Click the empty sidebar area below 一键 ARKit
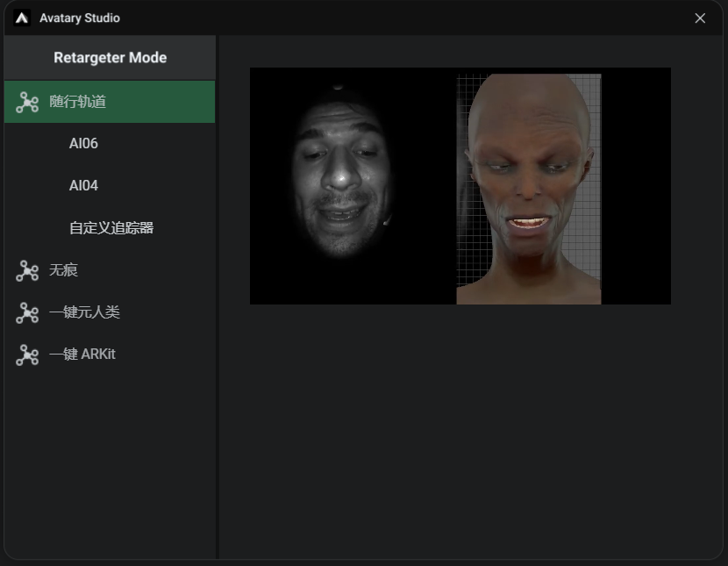728x566 pixels. pos(110,456)
